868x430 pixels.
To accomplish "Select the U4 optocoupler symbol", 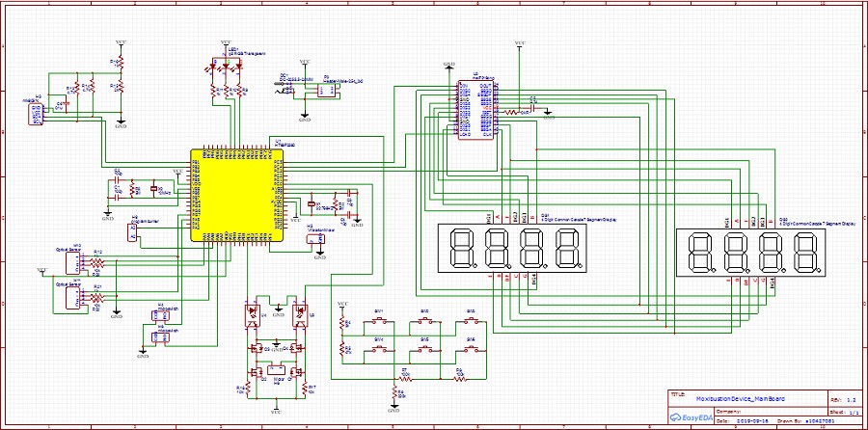I will [255, 313].
